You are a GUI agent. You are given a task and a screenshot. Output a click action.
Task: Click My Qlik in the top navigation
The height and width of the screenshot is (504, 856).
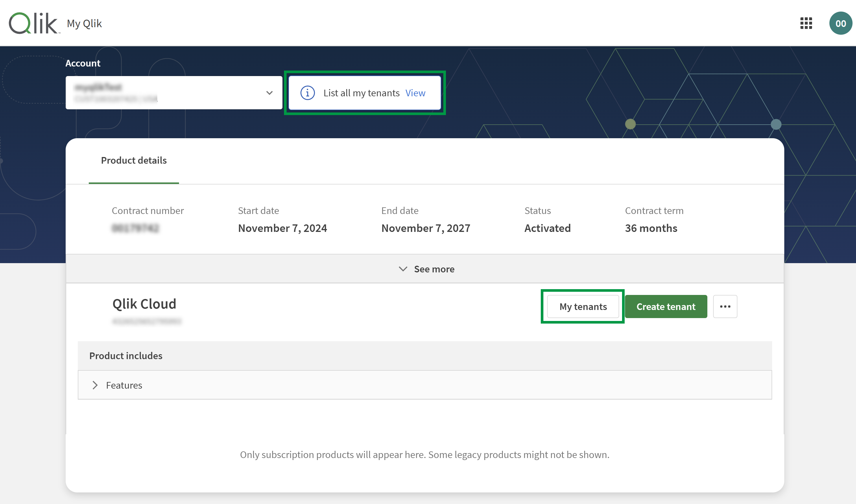click(x=84, y=23)
